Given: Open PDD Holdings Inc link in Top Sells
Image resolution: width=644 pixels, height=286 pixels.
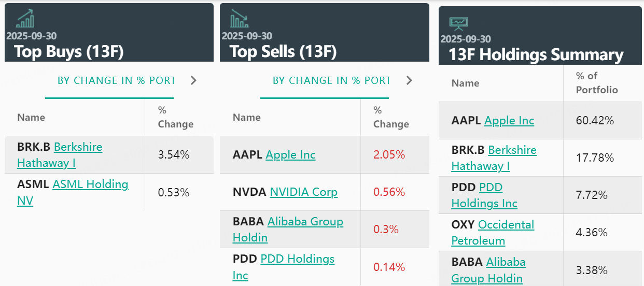Looking at the screenshot, I should pos(297,259).
